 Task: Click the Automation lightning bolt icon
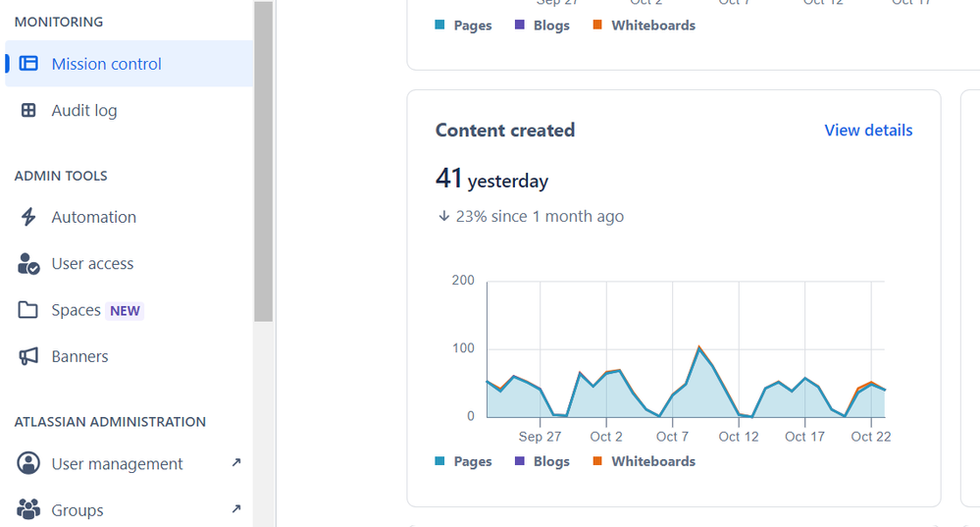(28, 217)
